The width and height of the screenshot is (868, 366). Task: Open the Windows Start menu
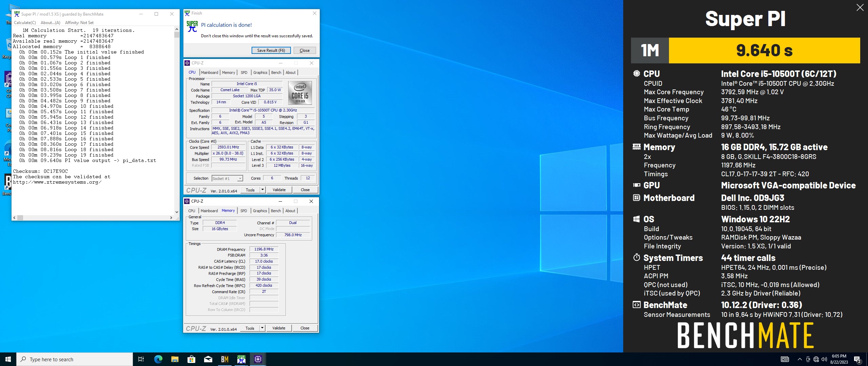8,359
